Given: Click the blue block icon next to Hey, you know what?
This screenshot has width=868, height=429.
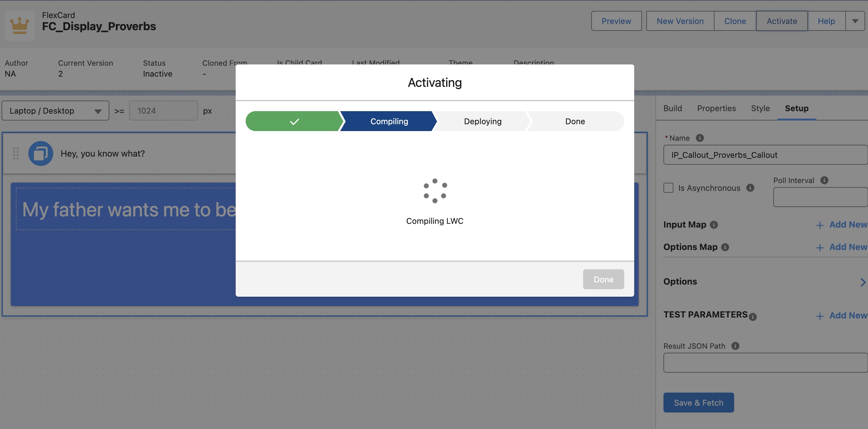Looking at the screenshot, I should pos(41,154).
